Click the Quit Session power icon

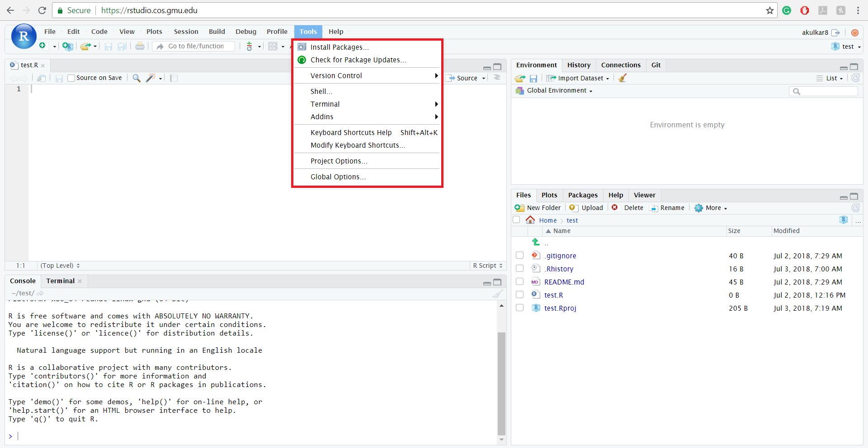(x=855, y=33)
